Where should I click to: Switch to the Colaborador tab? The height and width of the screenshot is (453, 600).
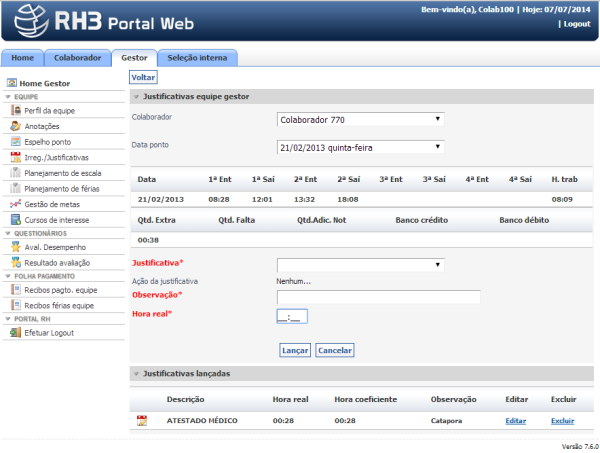point(77,58)
